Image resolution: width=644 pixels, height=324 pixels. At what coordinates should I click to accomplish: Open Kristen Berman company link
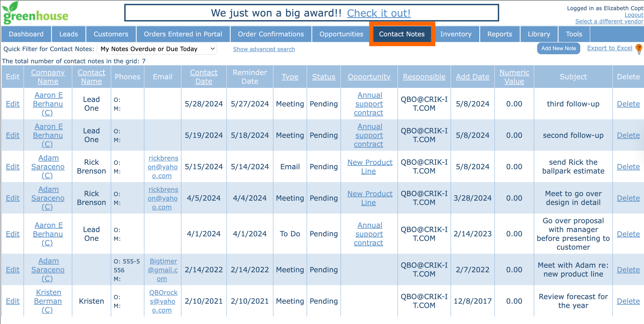(x=48, y=301)
